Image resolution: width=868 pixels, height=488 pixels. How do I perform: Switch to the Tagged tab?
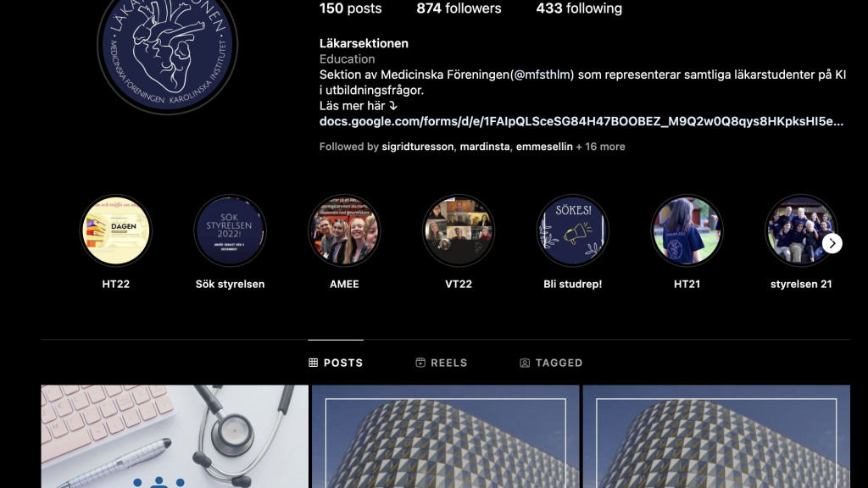[x=551, y=363]
